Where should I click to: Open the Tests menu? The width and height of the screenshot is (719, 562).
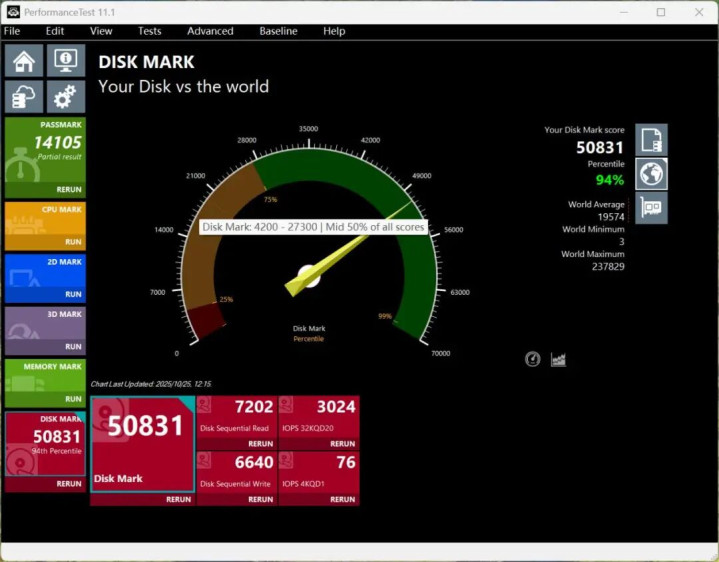click(149, 31)
